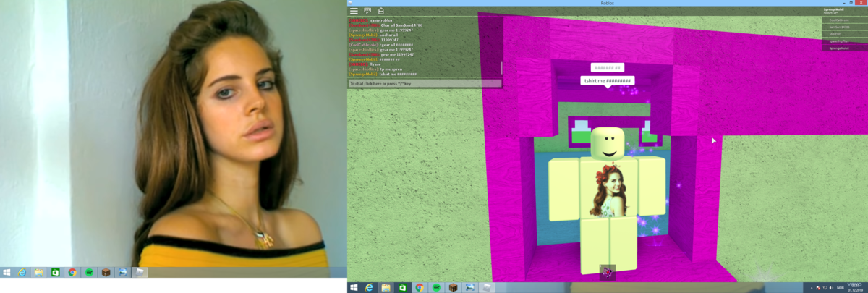Open File Explorer in left photo taskbar
This screenshot has width=868, height=293.
(x=39, y=272)
